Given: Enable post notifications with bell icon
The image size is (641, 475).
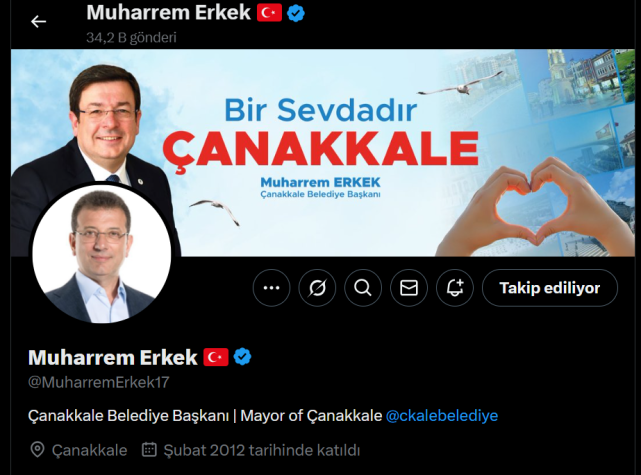Looking at the screenshot, I should (x=455, y=288).
